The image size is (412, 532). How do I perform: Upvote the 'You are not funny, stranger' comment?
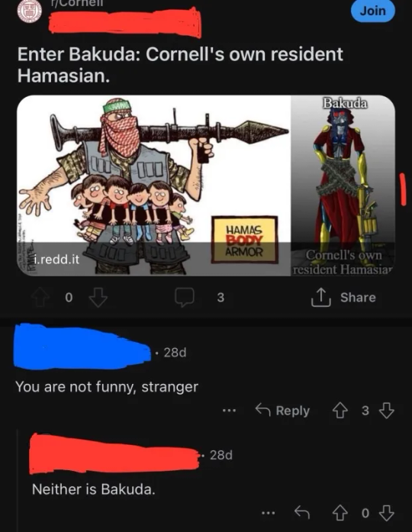340,411
